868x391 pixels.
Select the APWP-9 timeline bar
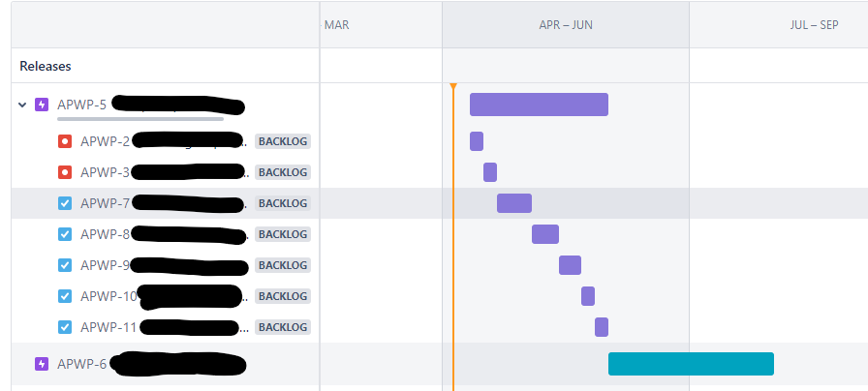(x=571, y=265)
